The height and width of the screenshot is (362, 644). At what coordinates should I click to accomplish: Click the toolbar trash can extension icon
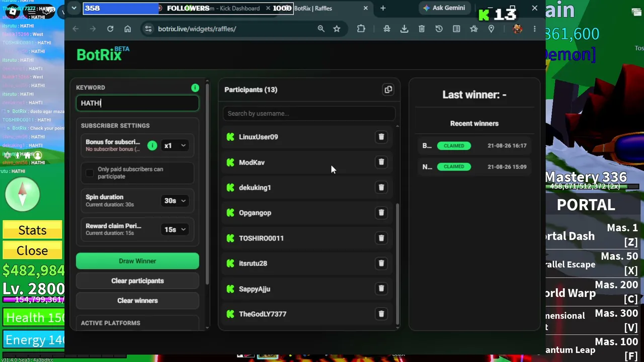click(422, 29)
